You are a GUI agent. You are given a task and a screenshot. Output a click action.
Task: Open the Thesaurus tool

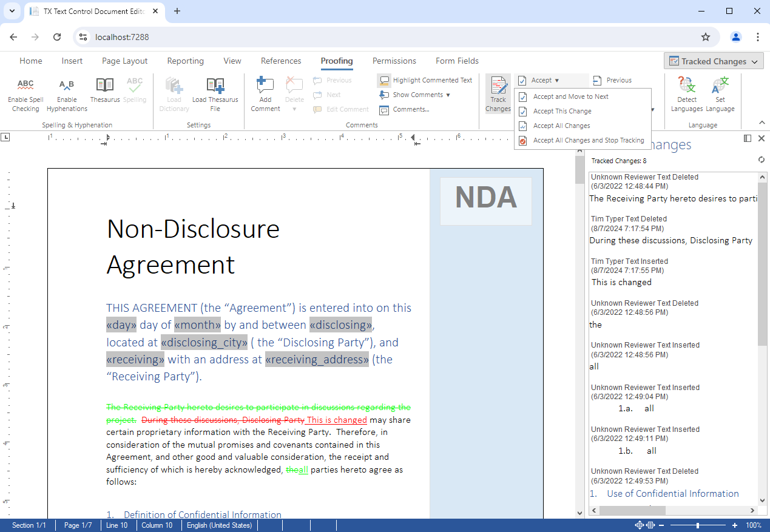point(105,91)
